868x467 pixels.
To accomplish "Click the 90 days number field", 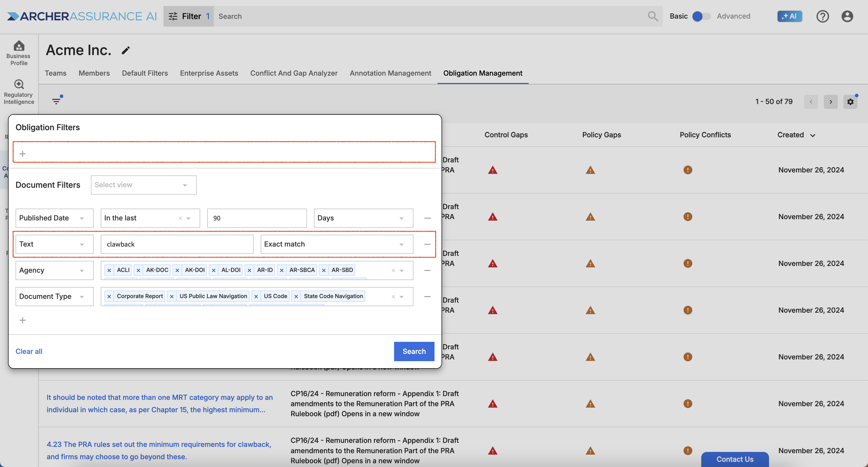I will [257, 218].
